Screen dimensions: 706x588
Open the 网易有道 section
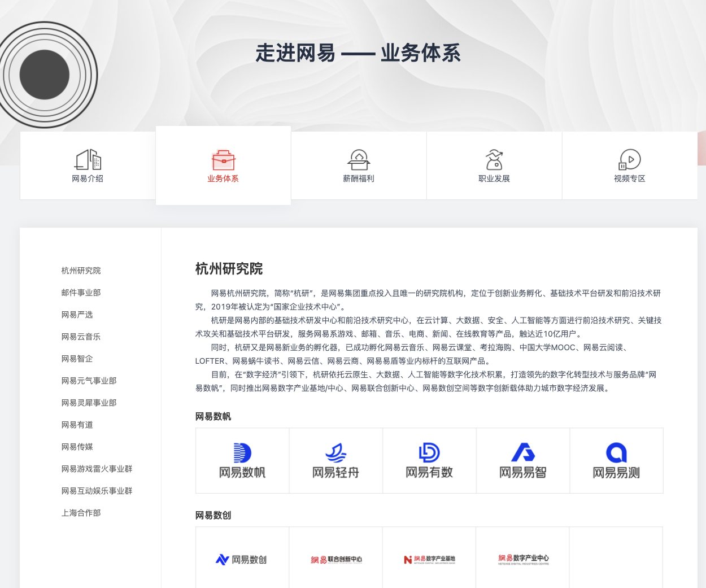tap(76, 425)
